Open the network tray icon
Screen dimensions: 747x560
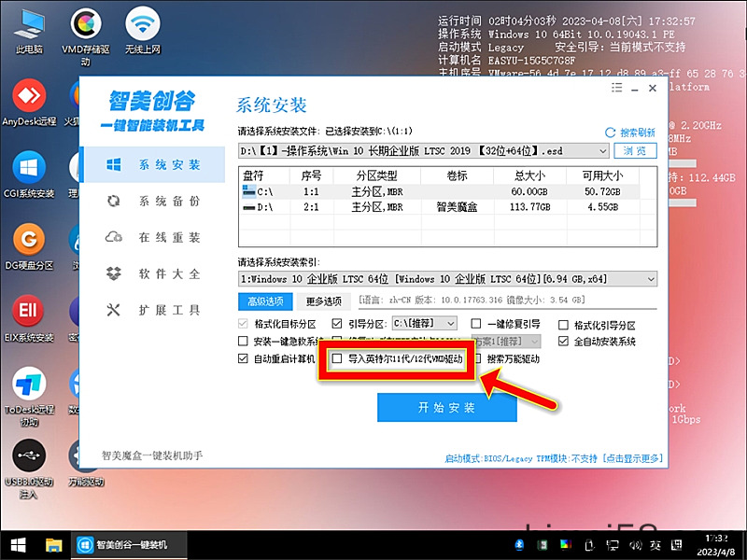[x=613, y=545]
